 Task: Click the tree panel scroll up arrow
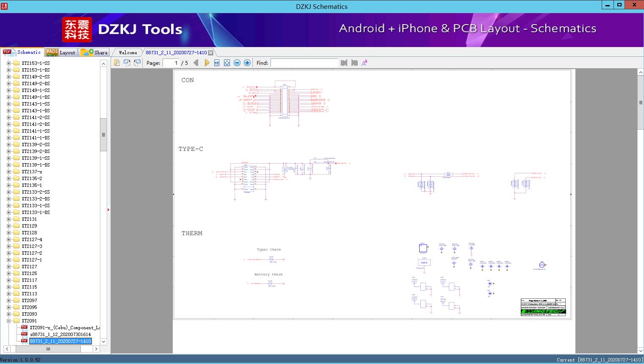tap(103, 64)
